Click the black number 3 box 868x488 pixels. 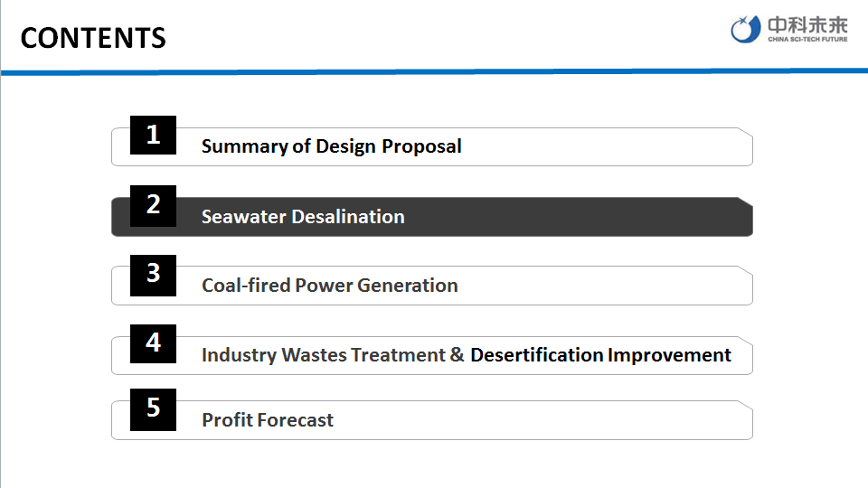pos(153,274)
